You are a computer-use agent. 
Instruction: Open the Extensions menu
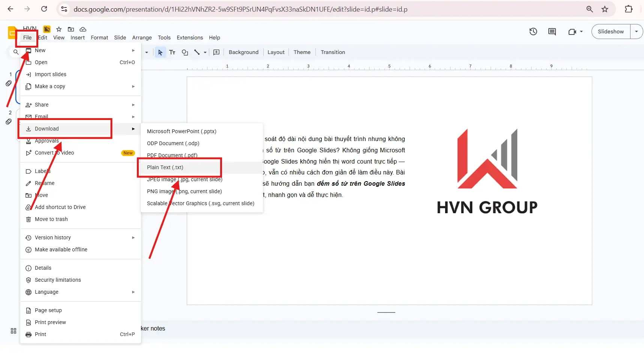pos(189,38)
